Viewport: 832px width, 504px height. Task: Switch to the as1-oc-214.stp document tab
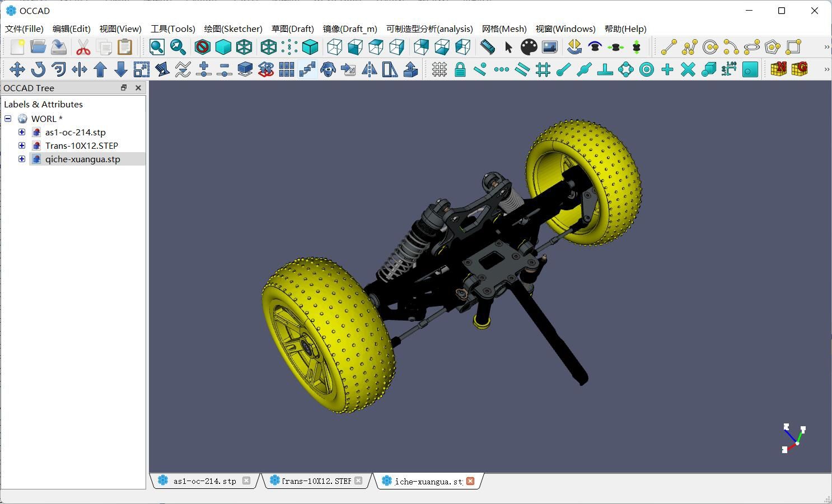tap(204, 481)
